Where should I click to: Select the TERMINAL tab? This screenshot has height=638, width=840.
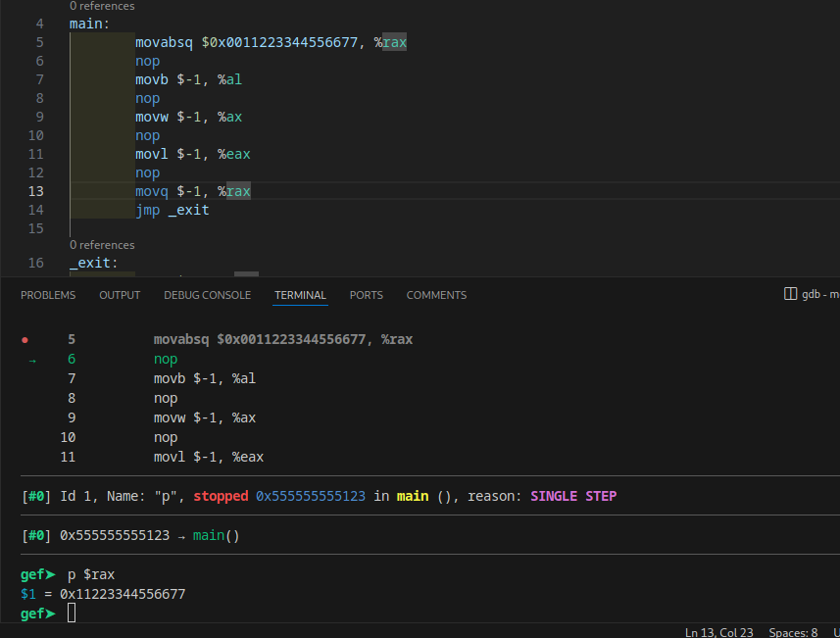(x=300, y=295)
